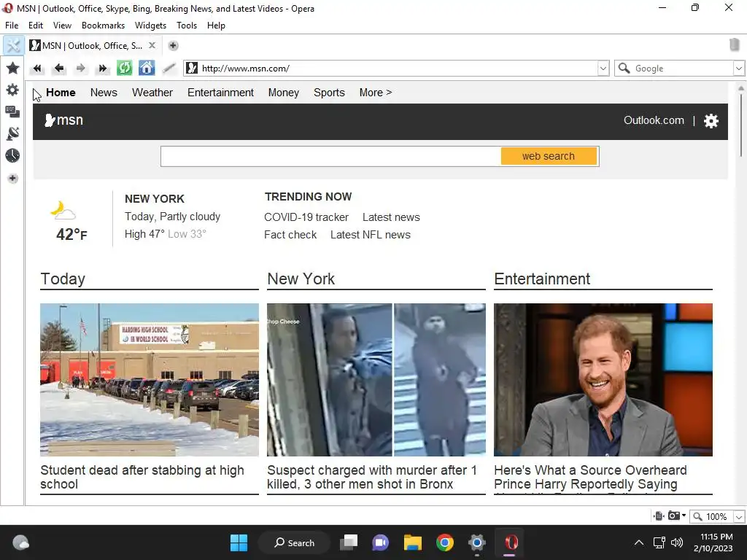Viewport: 747px width, 560px height.
Task: Expand the More > navigation link
Action: click(x=376, y=93)
